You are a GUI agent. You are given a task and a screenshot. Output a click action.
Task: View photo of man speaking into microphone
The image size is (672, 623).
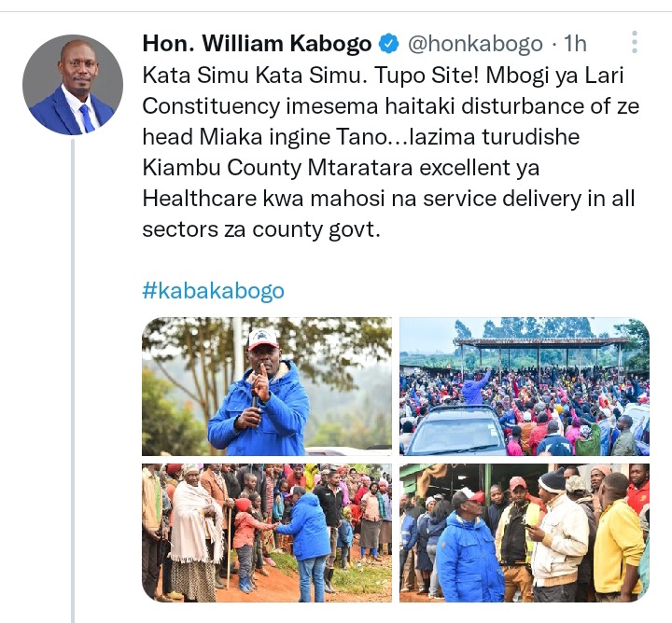(267, 386)
